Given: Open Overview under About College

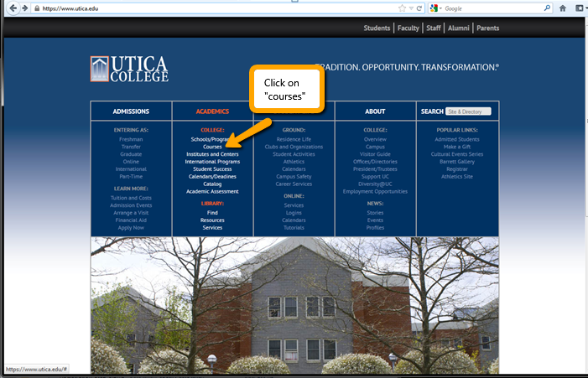Looking at the screenshot, I should [375, 139].
